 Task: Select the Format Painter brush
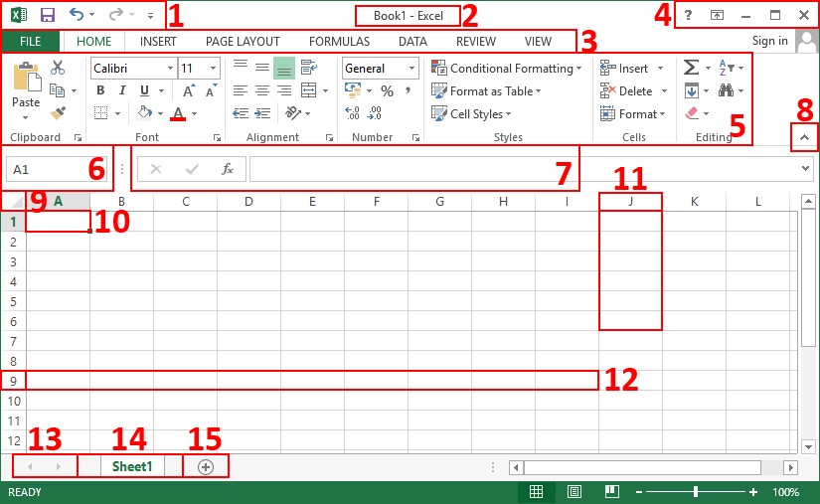tap(58, 113)
